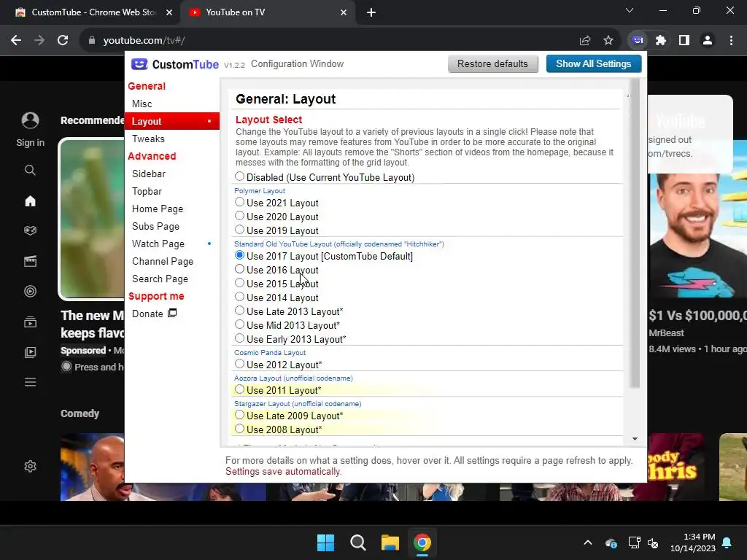Viewport: 747px width, 560px height.
Task: Open YouTube TV library icon in sidebar
Action: pos(30,352)
